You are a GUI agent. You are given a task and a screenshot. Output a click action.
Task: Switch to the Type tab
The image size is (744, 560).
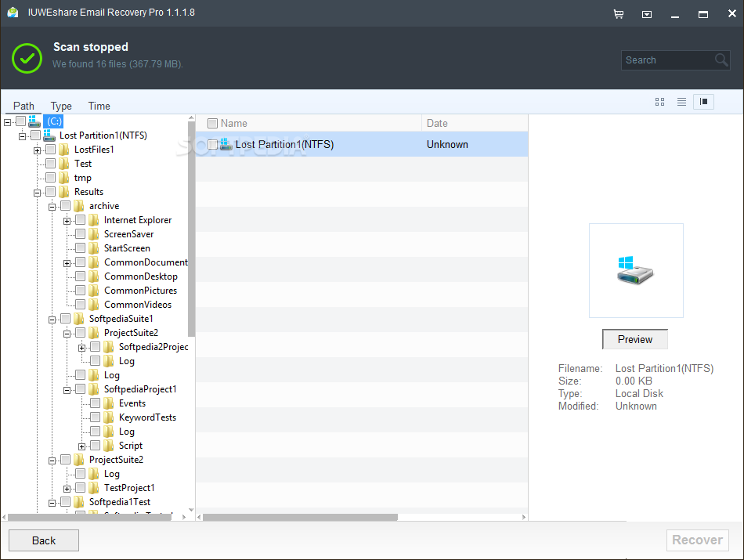click(61, 106)
